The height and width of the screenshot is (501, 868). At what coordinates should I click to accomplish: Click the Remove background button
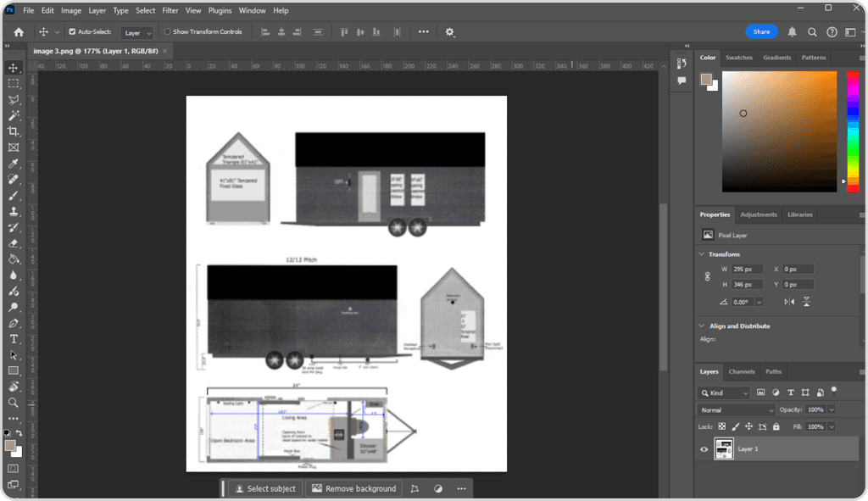pyautogui.click(x=353, y=488)
